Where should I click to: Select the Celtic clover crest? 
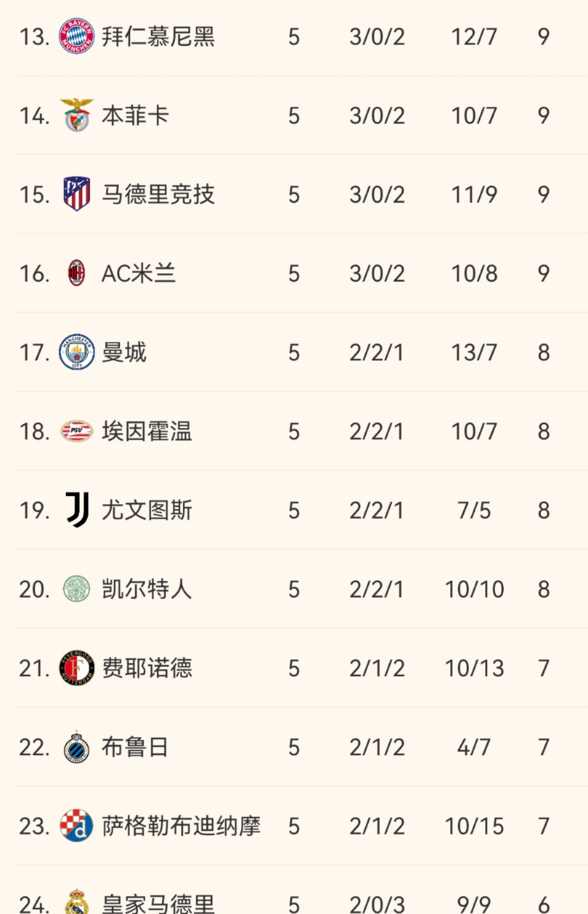tap(77, 589)
